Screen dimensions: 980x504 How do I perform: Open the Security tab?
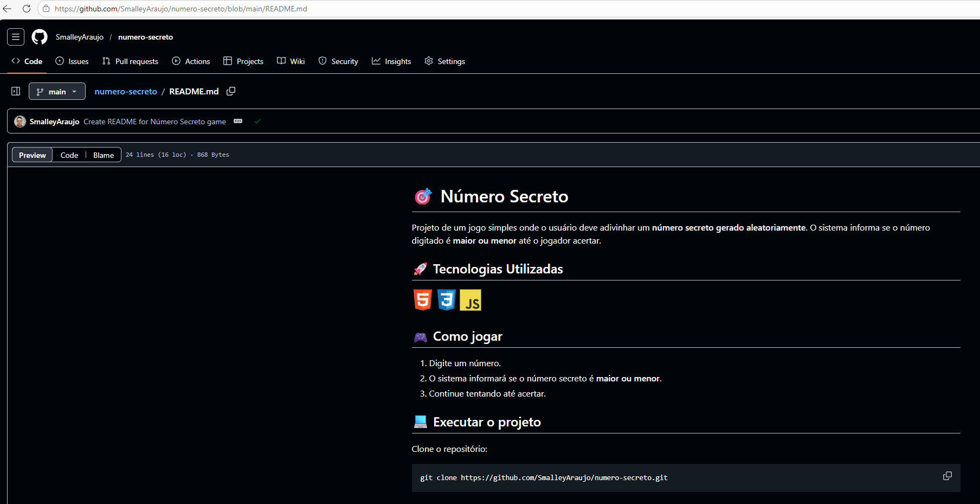pos(338,61)
